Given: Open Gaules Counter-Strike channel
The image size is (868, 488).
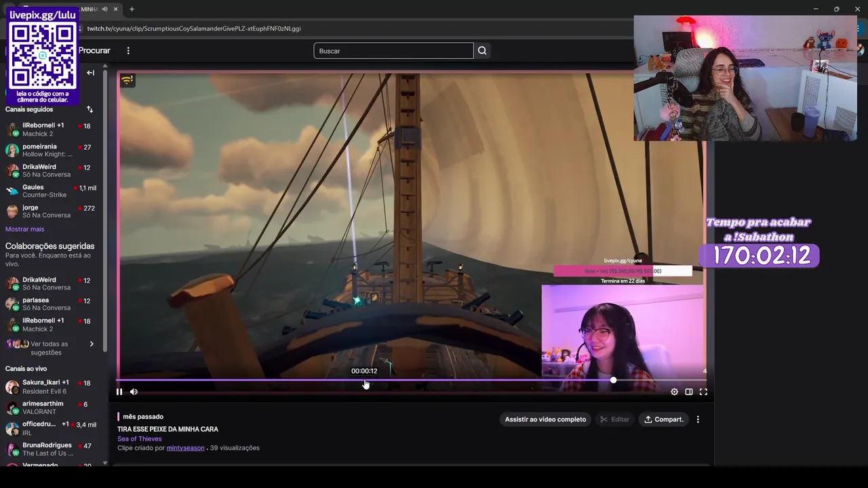Looking at the screenshot, I should pos(50,191).
